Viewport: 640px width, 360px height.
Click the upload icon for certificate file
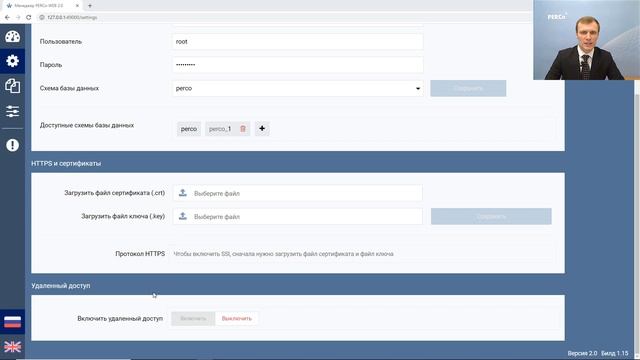(x=183, y=193)
